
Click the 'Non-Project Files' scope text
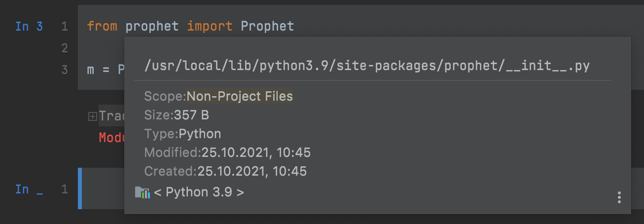coord(240,96)
